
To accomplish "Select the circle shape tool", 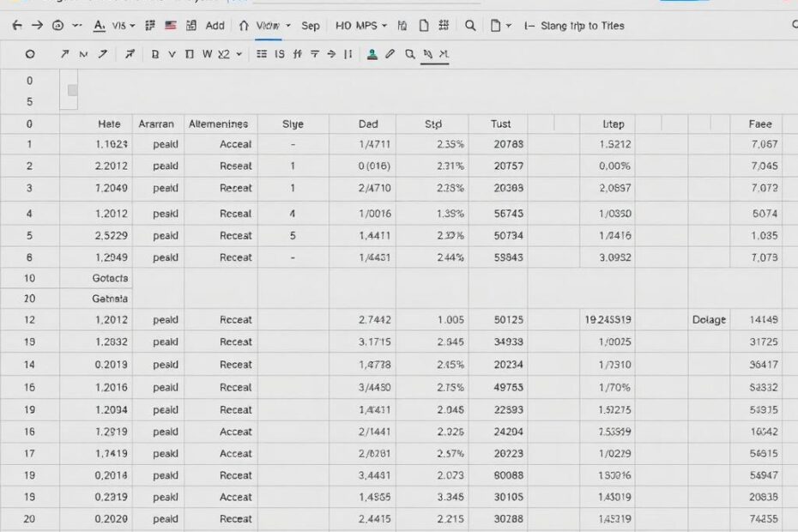I will (x=31, y=53).
